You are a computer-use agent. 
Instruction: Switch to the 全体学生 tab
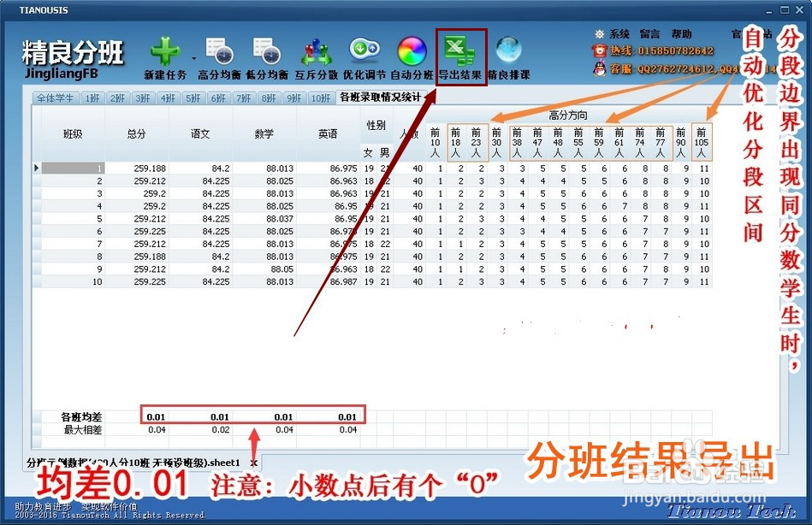click(x=55, y=98)
